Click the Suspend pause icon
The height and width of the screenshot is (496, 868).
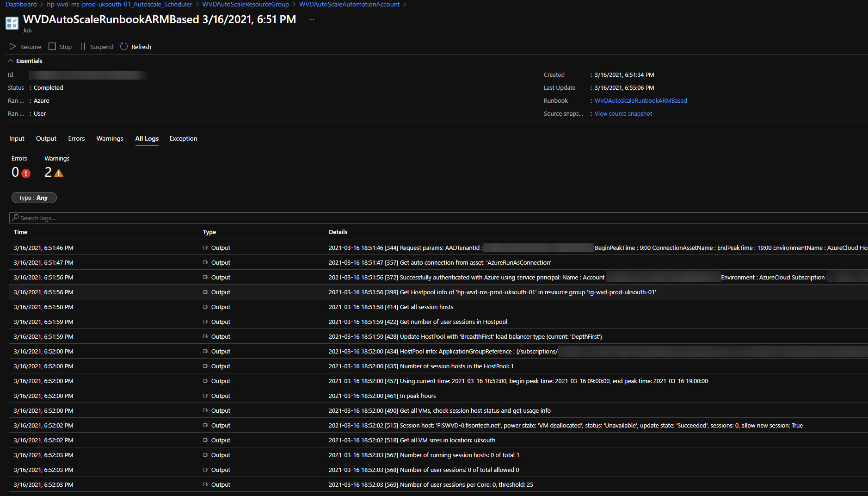pyautogui.click(x=83, y=47)
